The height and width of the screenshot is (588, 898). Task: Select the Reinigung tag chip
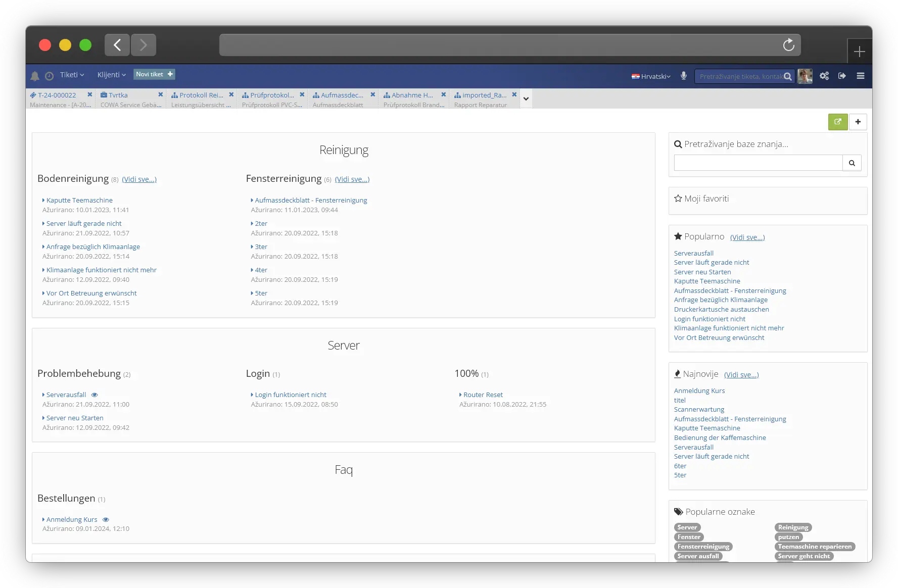click(793, 527)
